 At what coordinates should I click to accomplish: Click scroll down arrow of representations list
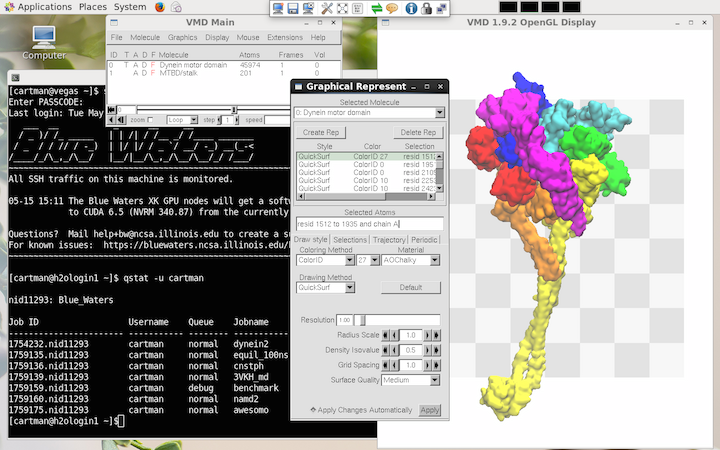point(439,189)
